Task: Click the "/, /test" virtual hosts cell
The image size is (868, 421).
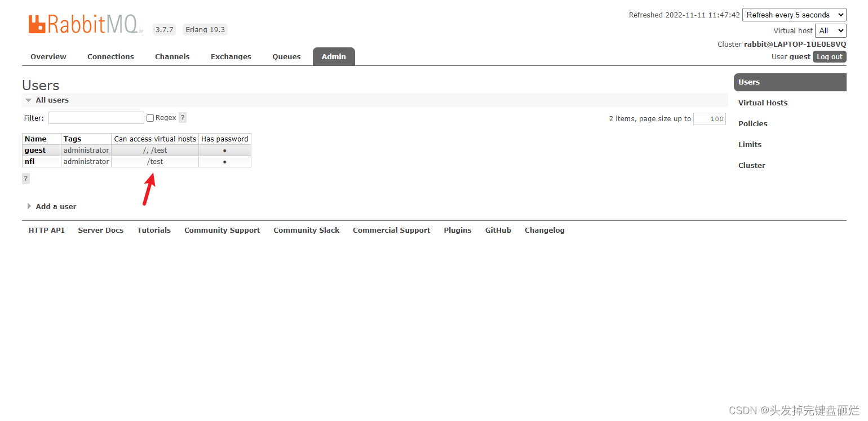Action: [155, 150]
